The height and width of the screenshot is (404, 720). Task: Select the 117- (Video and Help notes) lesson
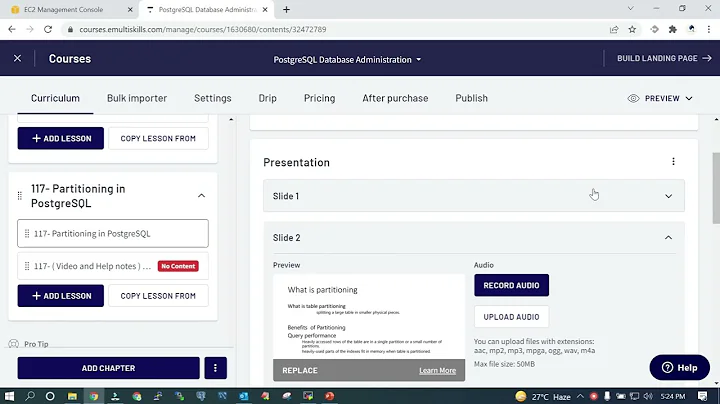pos(112,266)
